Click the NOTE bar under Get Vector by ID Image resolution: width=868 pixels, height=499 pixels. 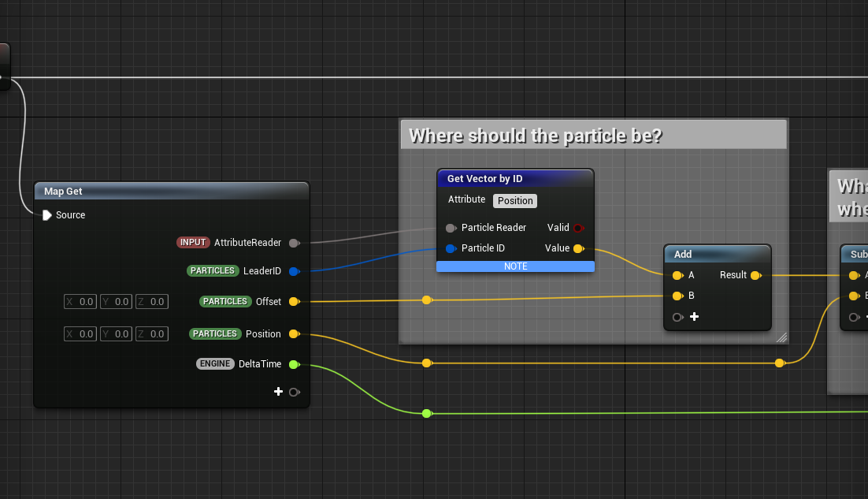[x=515, y=266]
